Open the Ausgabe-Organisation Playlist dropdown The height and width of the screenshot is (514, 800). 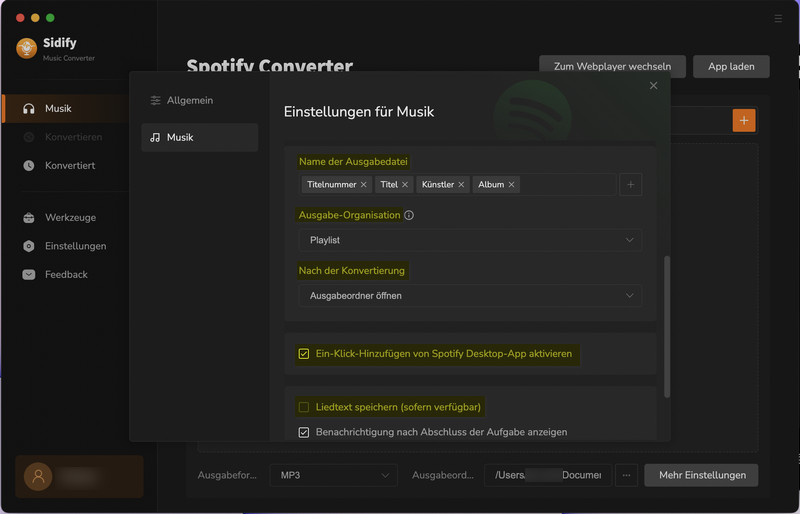470,240
